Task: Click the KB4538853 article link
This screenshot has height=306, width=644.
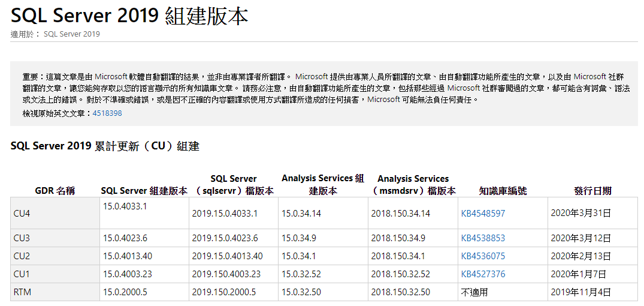Action: 483,238
